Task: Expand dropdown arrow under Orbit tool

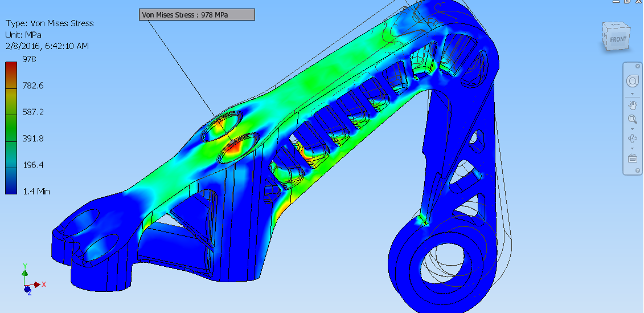Action: 633,148
